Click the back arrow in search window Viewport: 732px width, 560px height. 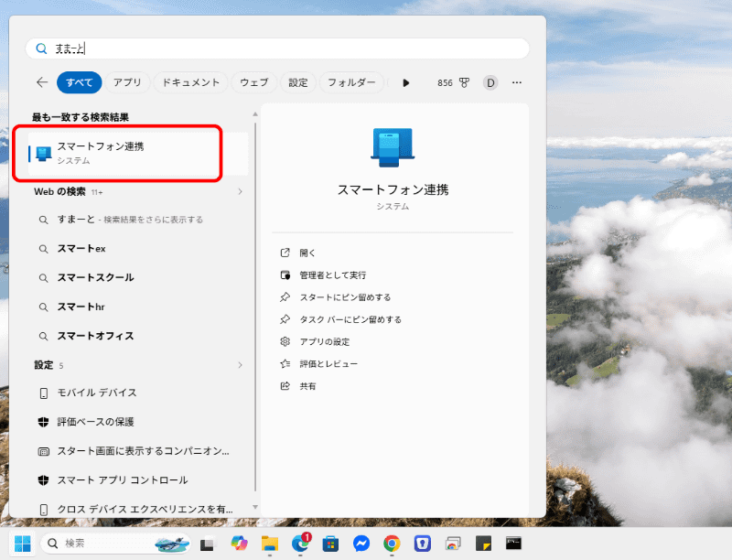pos(41,81)
